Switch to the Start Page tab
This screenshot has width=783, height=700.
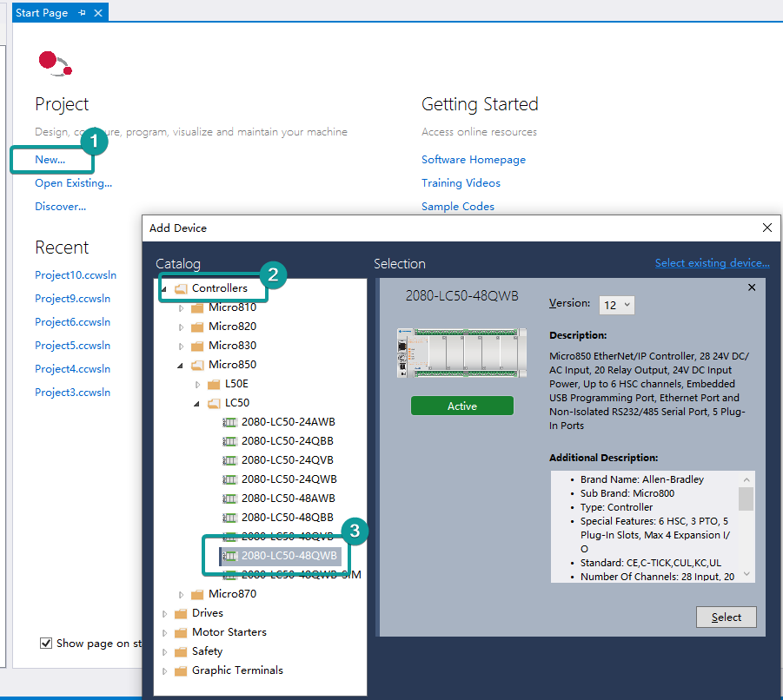[x=42, y=13]
